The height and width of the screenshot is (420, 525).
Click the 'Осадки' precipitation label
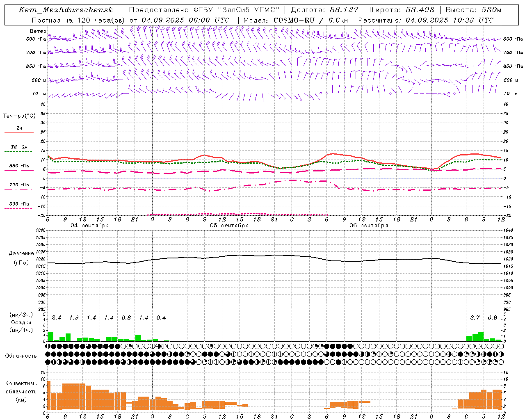pos(21,322)
